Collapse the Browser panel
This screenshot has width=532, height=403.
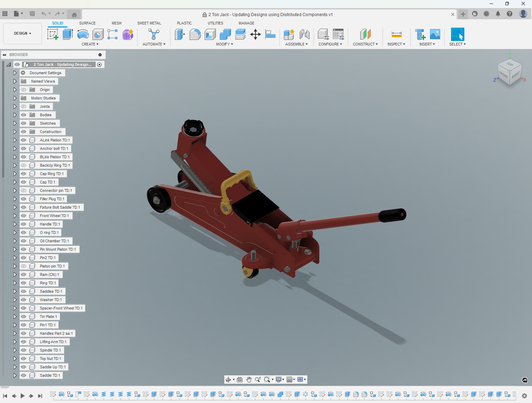[4, 55]
